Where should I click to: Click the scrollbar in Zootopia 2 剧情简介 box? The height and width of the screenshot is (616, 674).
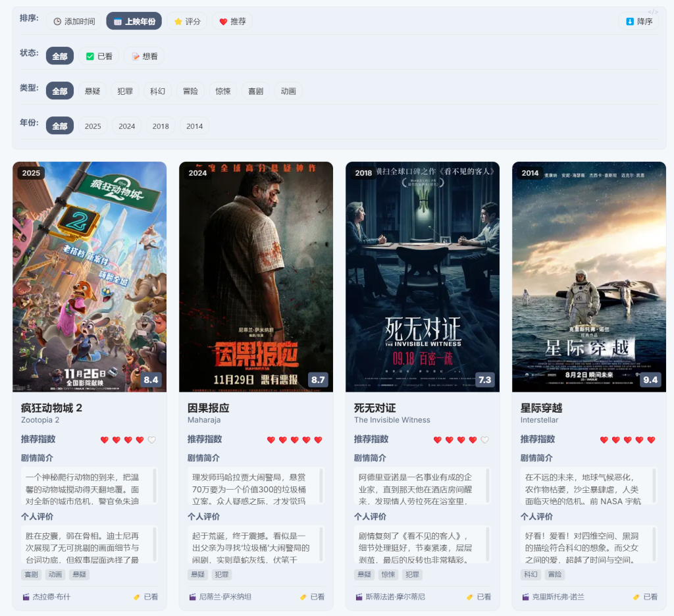click(x=155, y=486)
